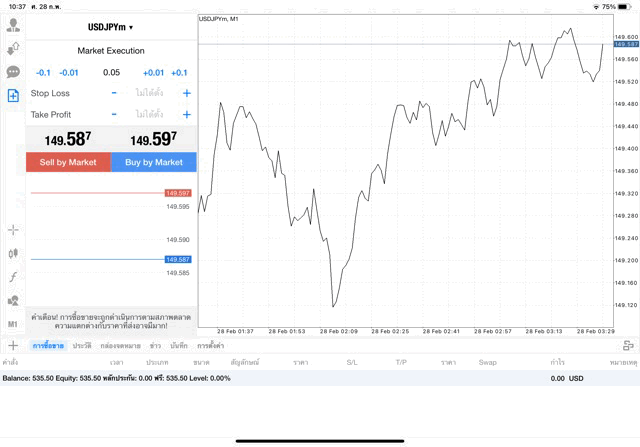
Task: Click the Buy by Market button
Action: (x=154, y=162)
